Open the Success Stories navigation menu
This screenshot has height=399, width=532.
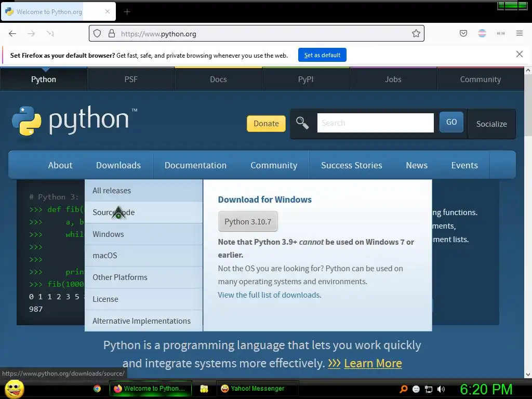[x=352, y=165]
